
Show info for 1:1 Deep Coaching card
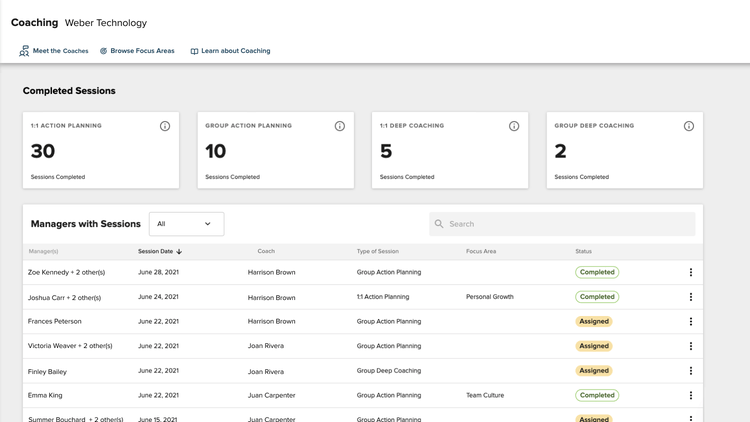(514, 126)
